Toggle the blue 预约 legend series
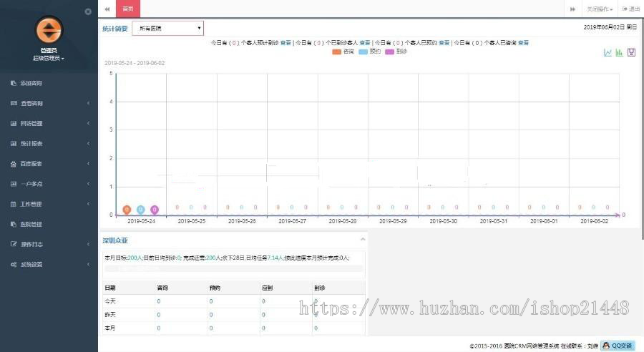 [x=370, y=52]
